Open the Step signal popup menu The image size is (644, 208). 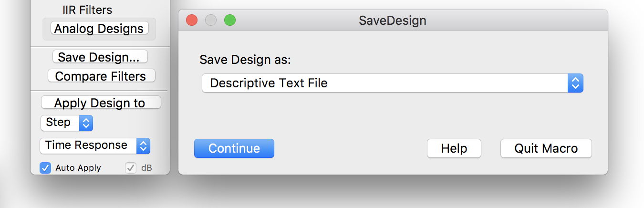tap(66, 123)
